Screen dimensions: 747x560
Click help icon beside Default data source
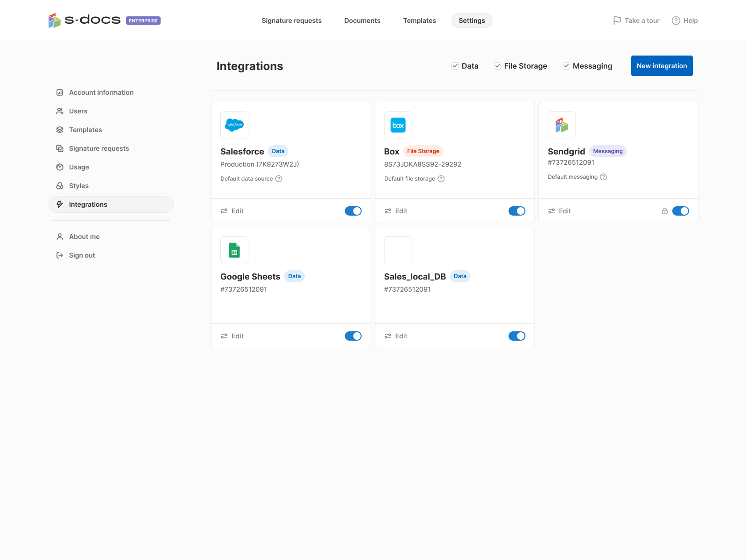[279, 179]
